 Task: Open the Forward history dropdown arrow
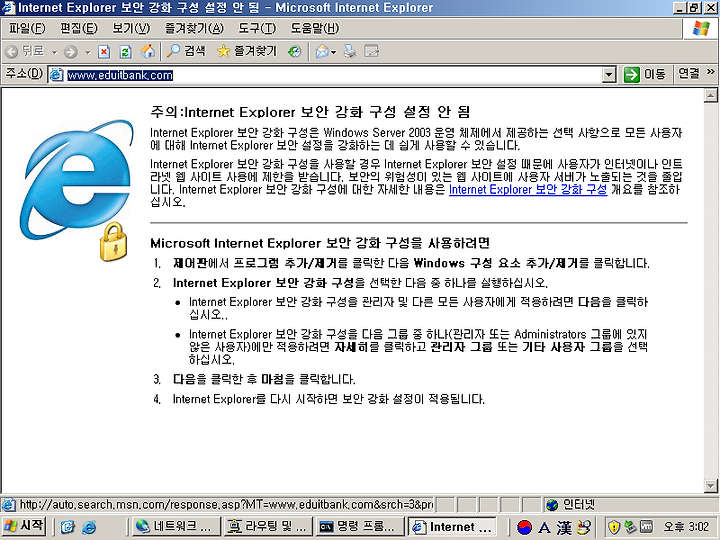tap(87, 52)
